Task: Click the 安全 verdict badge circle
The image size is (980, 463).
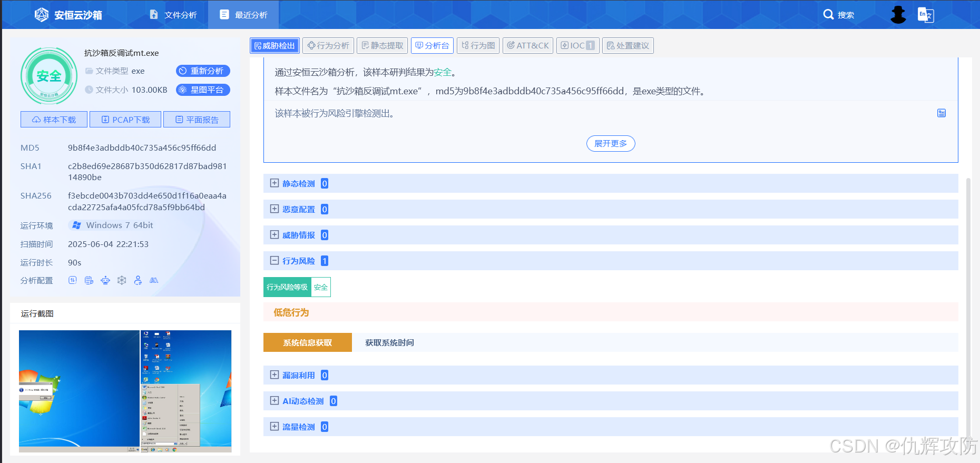Action: [x=49, y=76]
